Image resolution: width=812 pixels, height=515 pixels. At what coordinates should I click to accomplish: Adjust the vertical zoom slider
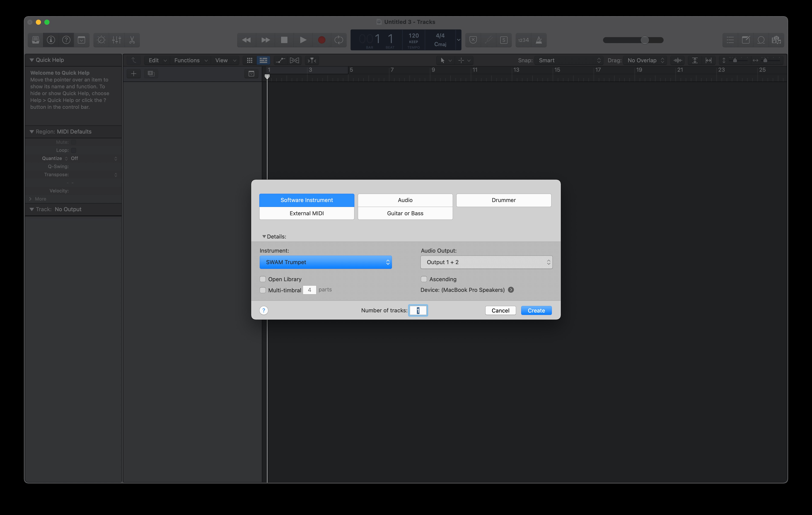[x=735, y=60]
